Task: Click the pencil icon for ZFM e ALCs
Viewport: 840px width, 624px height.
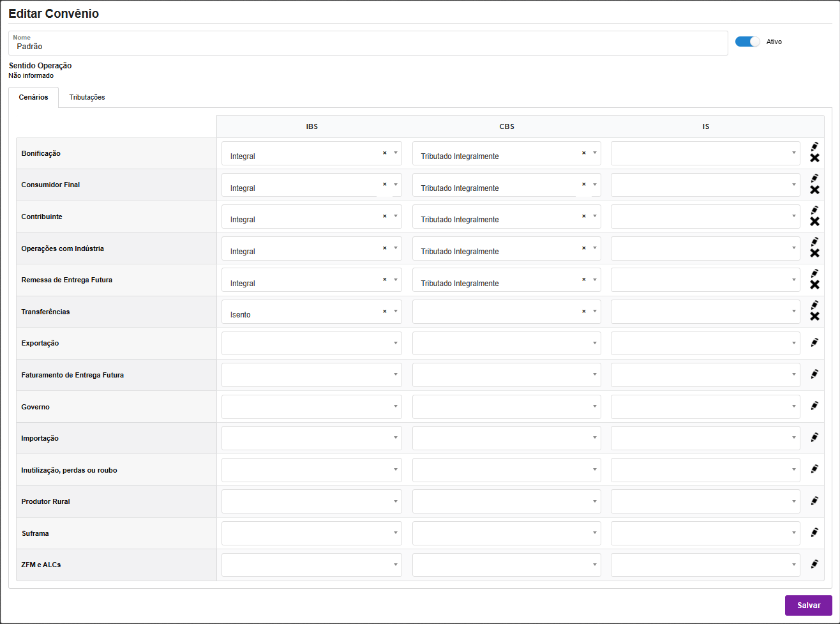Action: [x=814, y=565]
